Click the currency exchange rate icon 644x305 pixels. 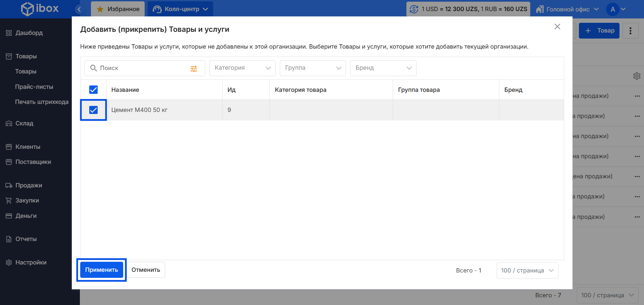tap(414, 9)
